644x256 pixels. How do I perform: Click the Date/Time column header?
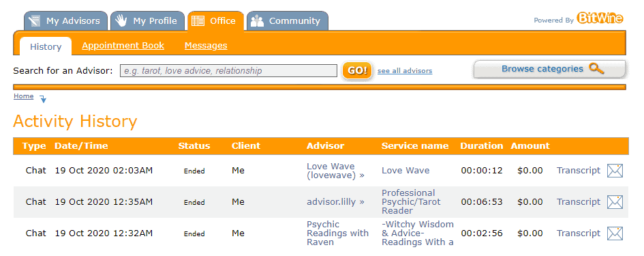(x=81, y=146)
